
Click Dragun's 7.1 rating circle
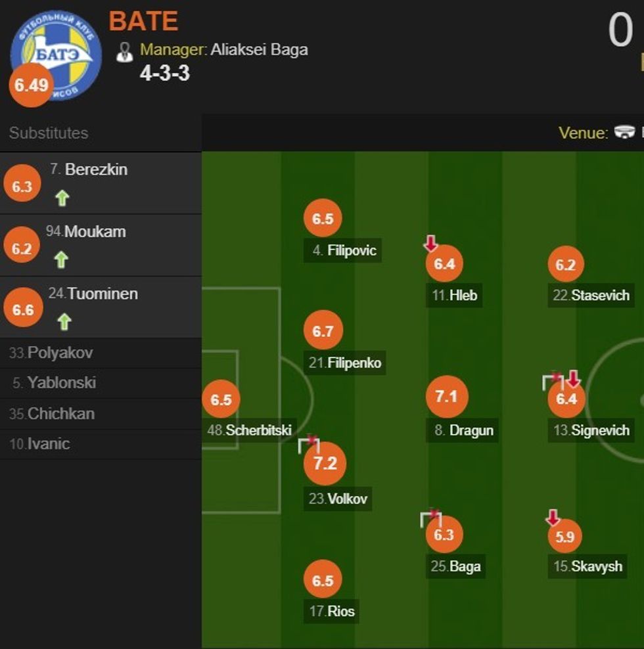coord(446,397)
